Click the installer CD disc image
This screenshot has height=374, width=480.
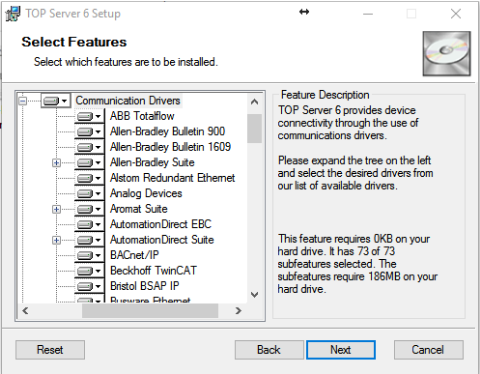(447, 54)
